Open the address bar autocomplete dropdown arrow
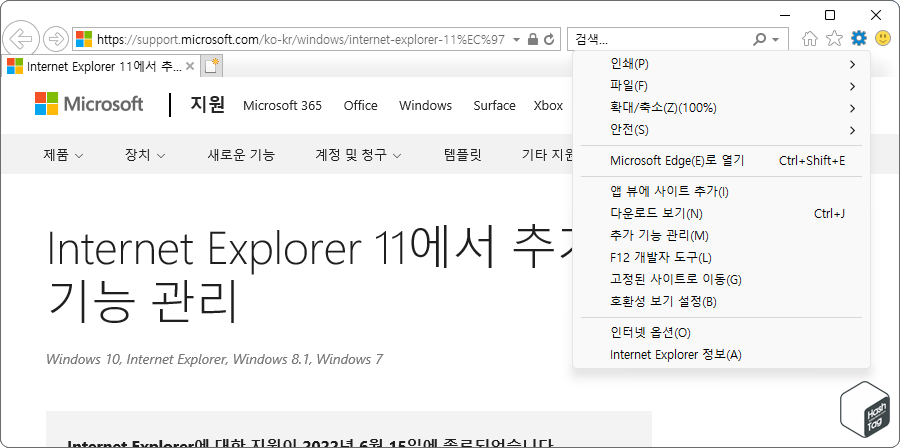Image resolution: width=900 pixels, height=448 pixels. click(x=516, y=40)
